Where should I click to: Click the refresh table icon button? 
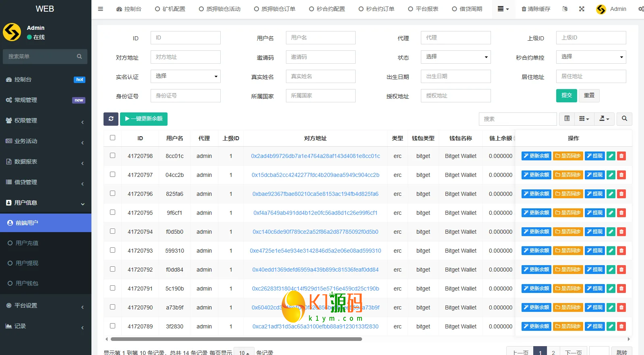coord(111,119)
